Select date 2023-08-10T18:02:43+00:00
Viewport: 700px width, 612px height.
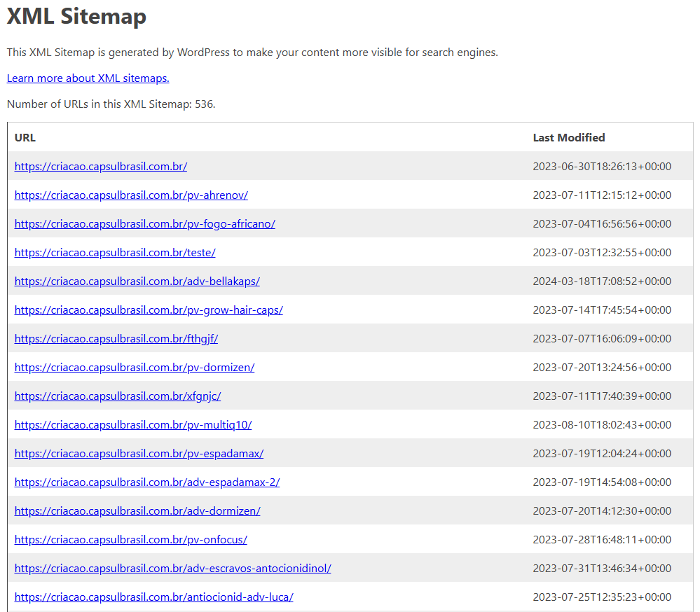[602, 424]
